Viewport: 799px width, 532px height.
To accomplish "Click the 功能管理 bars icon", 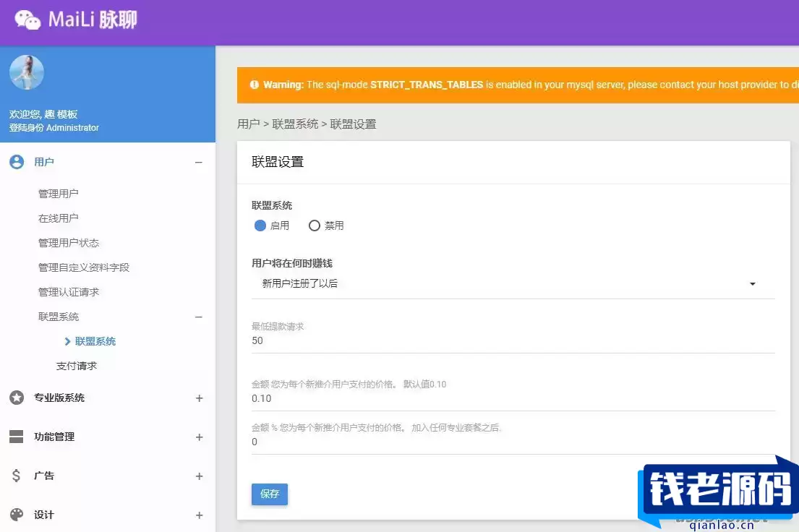I will (17, 437).
